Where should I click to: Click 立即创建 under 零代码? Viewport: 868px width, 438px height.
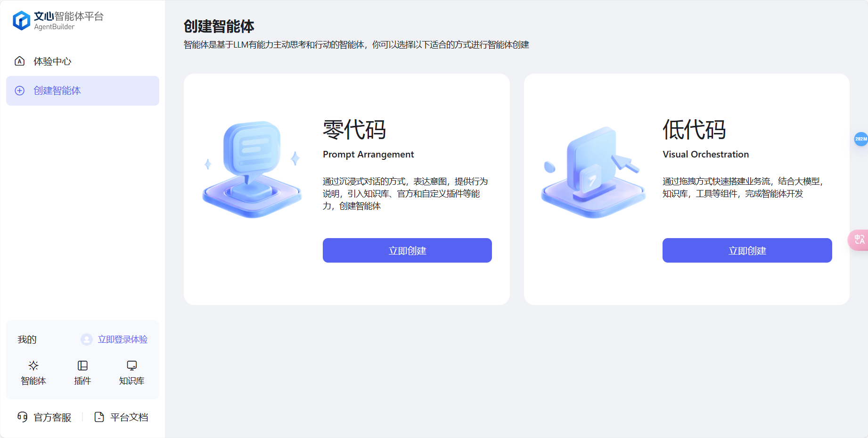pos(407,250)
